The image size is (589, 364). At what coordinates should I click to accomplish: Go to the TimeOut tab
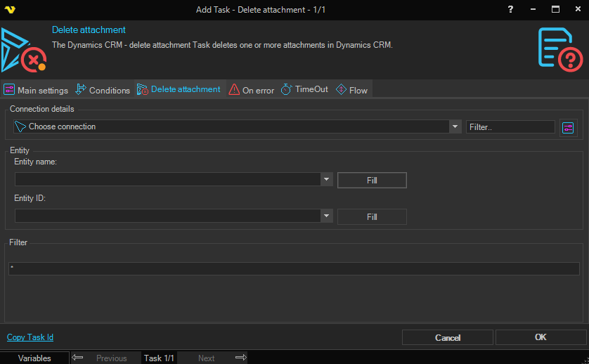pyautogui.click(x=304, y=90)
